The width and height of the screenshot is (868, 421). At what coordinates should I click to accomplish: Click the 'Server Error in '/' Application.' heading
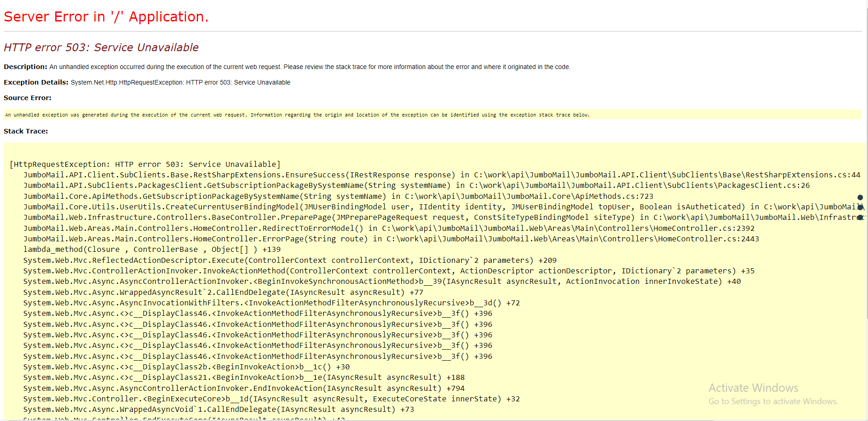coord(106,16)
